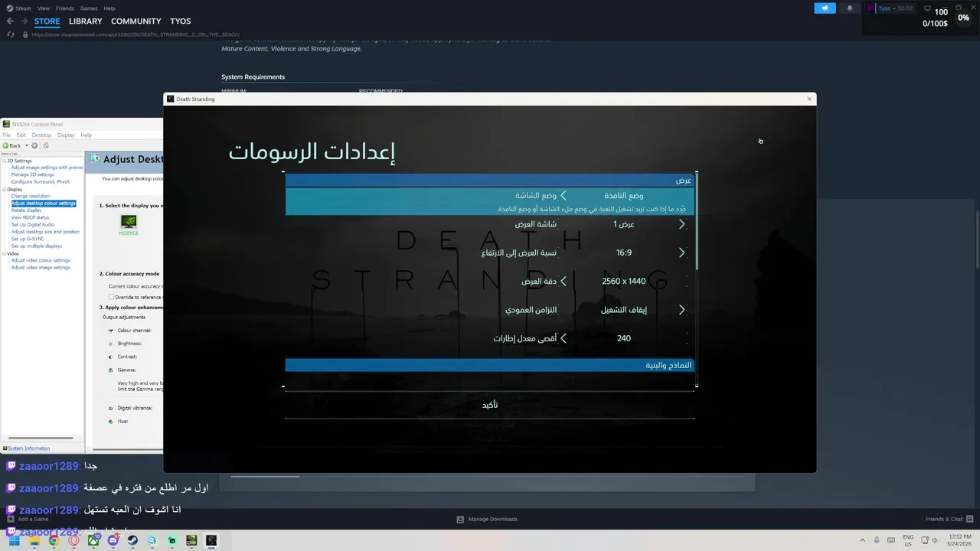Click left arrow for max frame rate 240

point(563,338)
